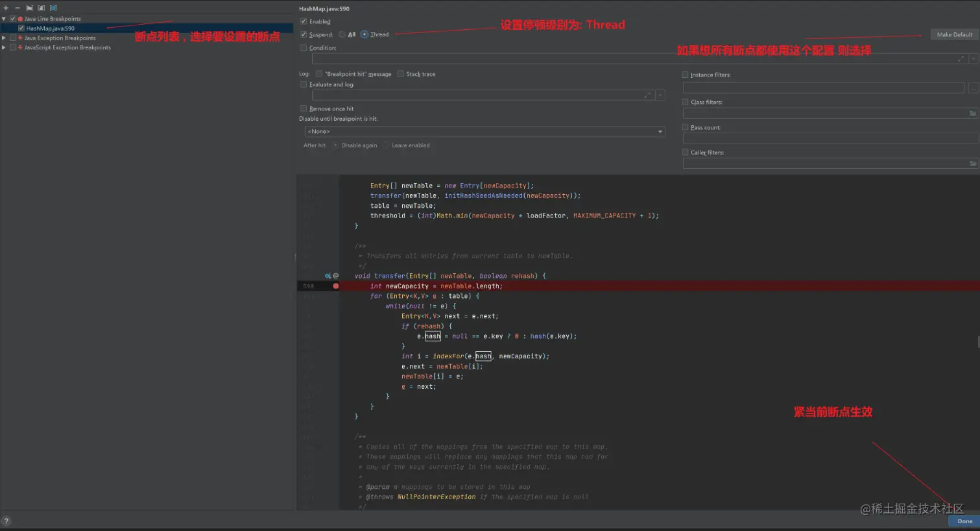Toggle the Enabled checkbox
The height and width of the screenshot is (531, 980).
[304, 21]
